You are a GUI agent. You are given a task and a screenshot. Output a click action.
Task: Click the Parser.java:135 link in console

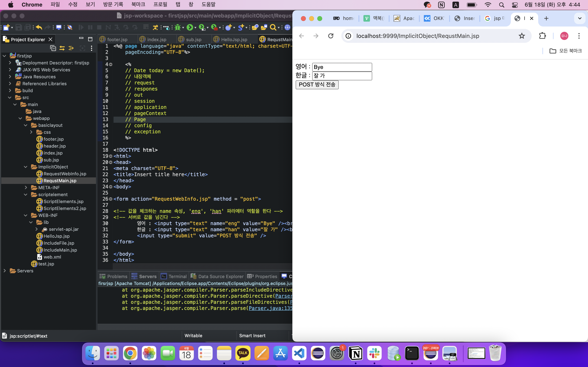[270, 308]
